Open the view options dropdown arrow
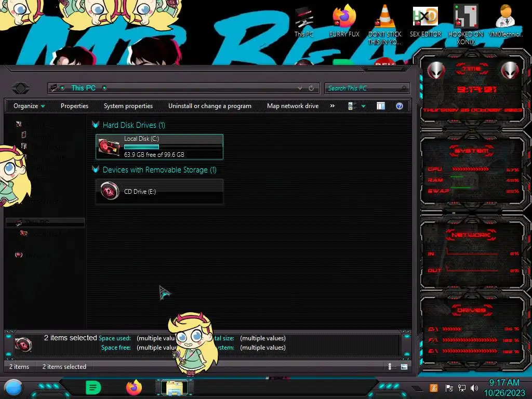This screenshot has height=399, width=532. click(363, 106)
